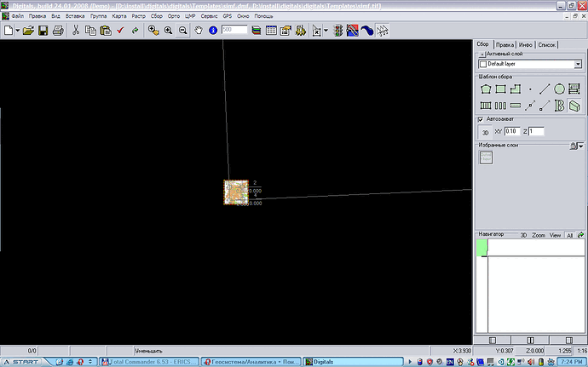This screenshot has width=588, height=367.
Task: Open the Вставка menu
Action: coord(75,16)
